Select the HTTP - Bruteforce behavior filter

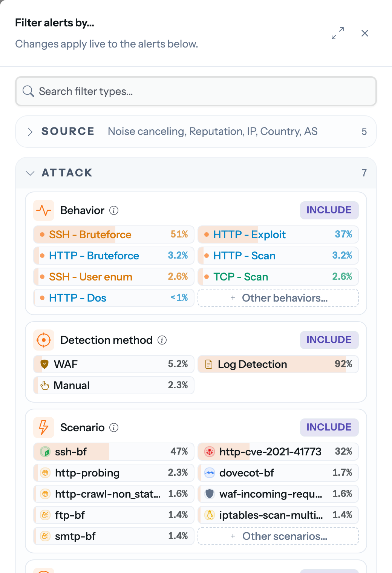pyautogui.click(x=114, y=256)
